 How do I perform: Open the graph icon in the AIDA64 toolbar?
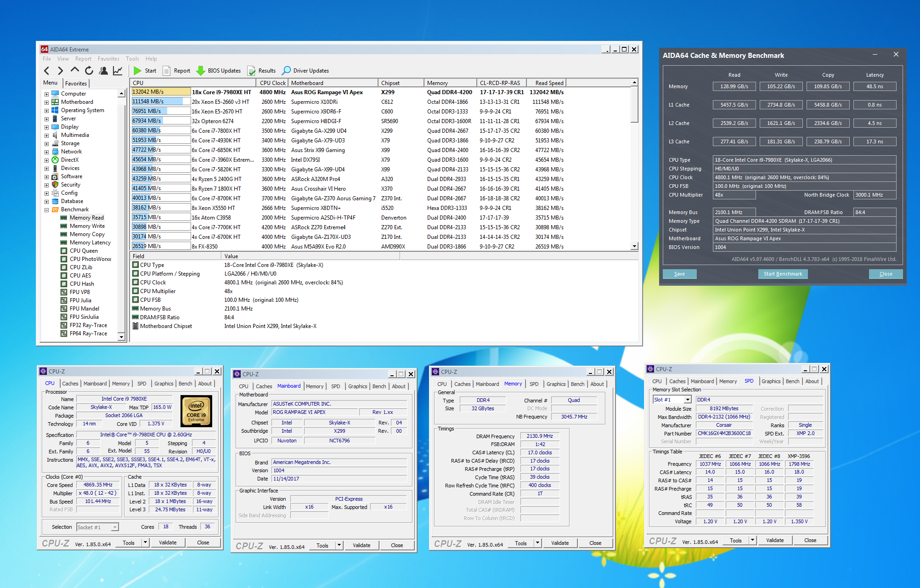point(118,71)
